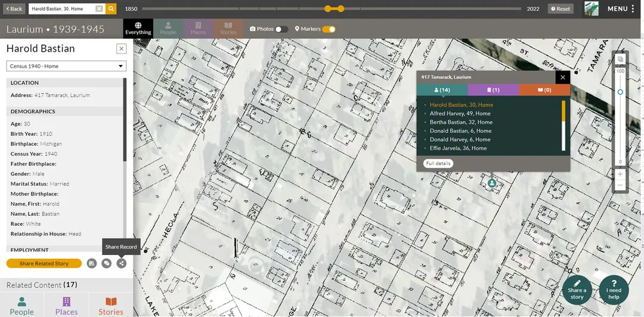Open the People related content tab
The width and height of the screenshot is (644, 317).
(22, 305)
